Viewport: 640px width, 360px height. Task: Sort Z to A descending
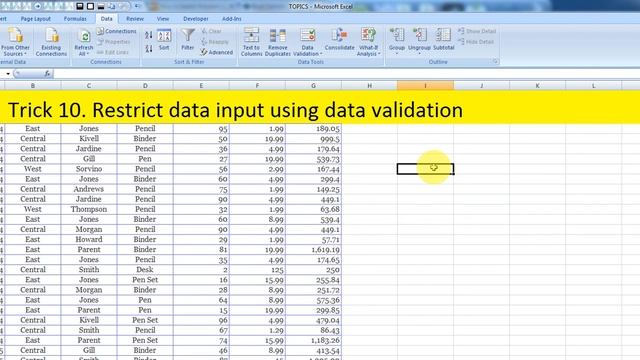pos(149,49)
